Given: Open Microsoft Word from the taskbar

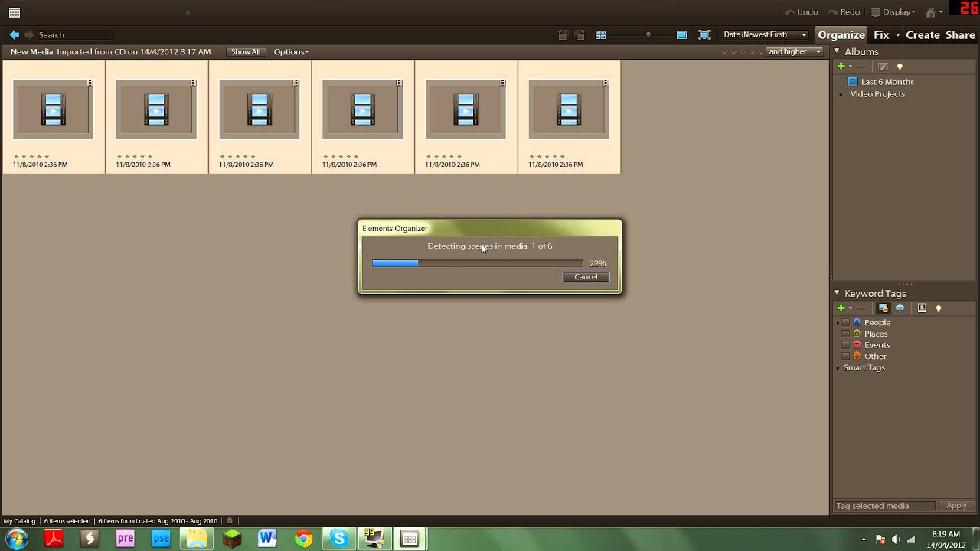Looking at the screenshot, I should 267,539.
